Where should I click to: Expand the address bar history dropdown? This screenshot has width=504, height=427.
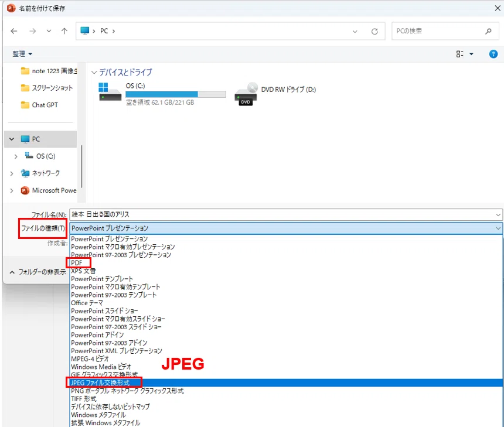coord(355,32)
